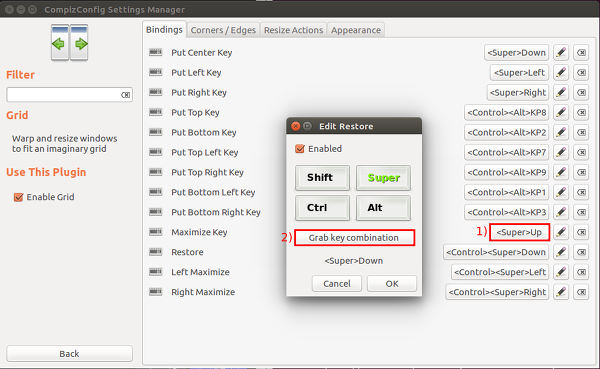This screenshot has height=369, width=600.
Task: Confirm Edit Restore dialog with OK
Action: click(392, 284)
